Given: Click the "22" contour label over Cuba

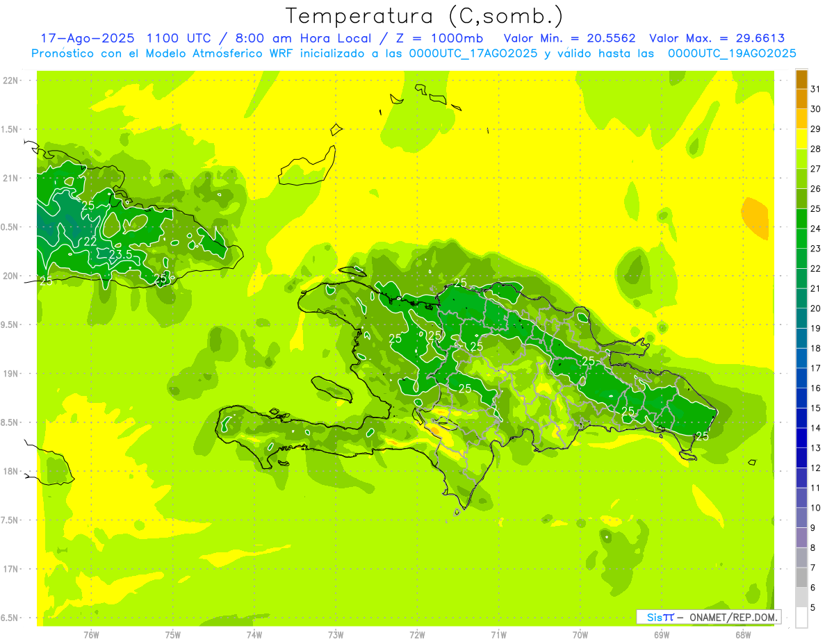Looking at the screenshot, I should [90, 242].
